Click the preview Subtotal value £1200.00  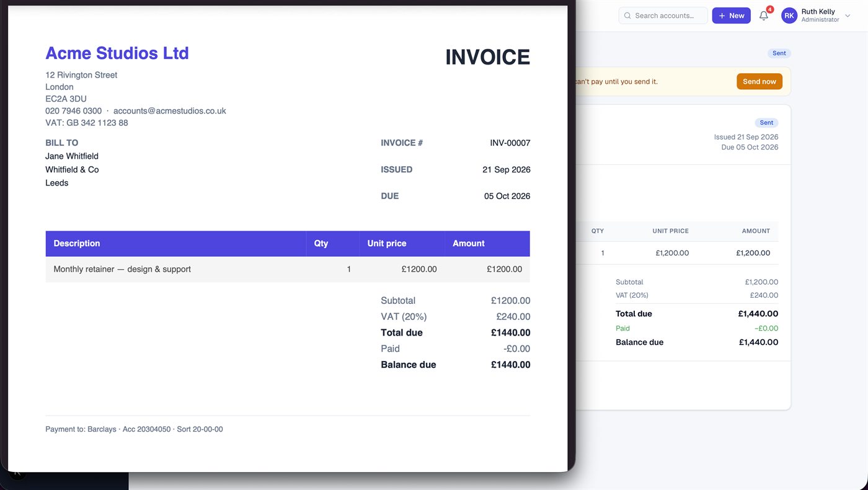(x=510, y=301)
